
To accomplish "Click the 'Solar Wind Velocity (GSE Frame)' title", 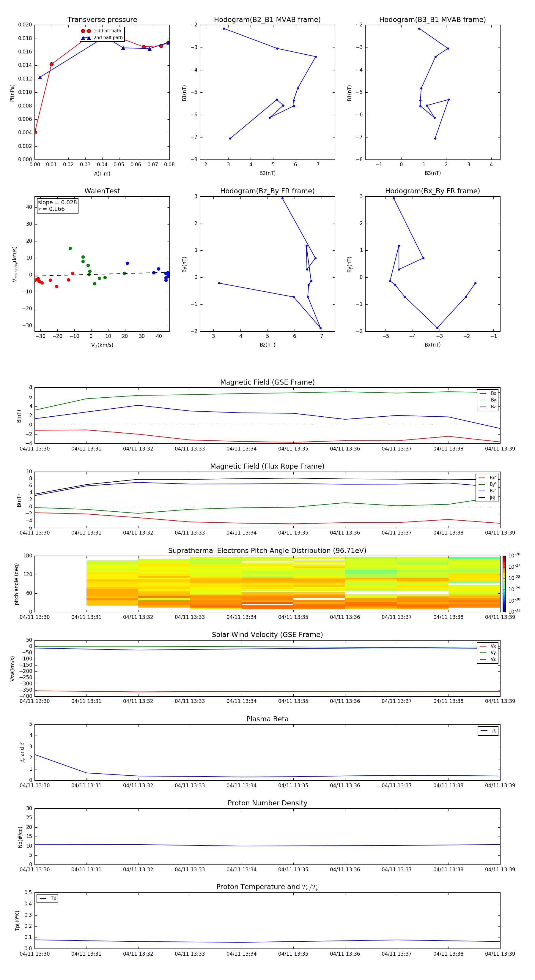I will click(267, 635).
